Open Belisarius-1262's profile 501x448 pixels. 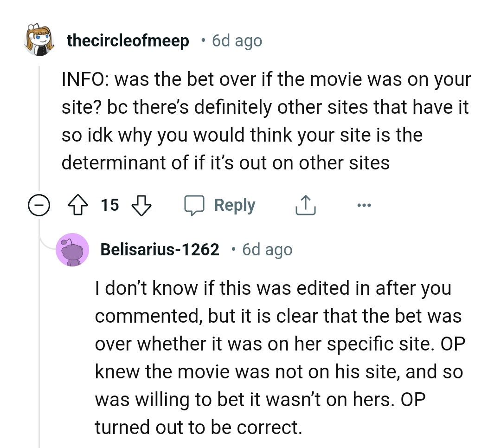tap(160, 249)
